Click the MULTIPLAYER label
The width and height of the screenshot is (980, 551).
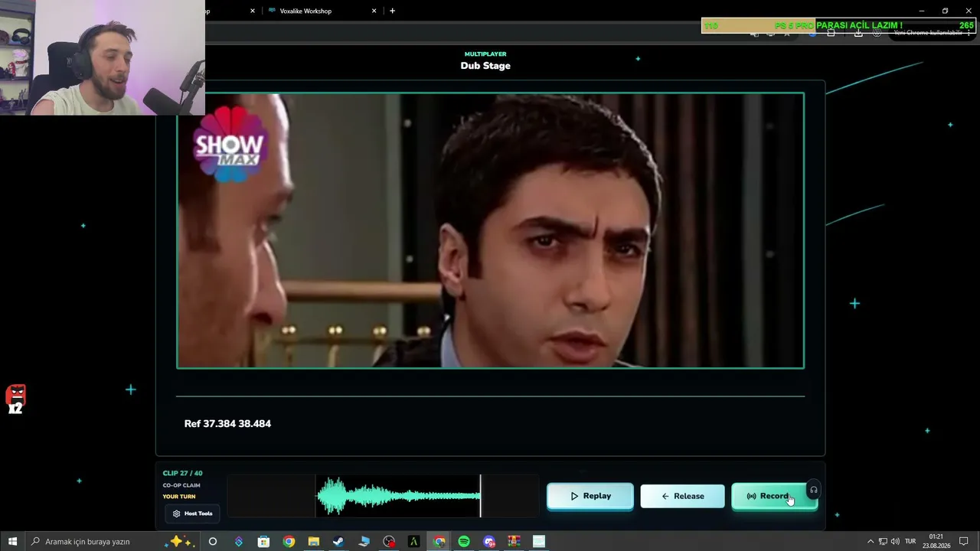pos(485,54)
